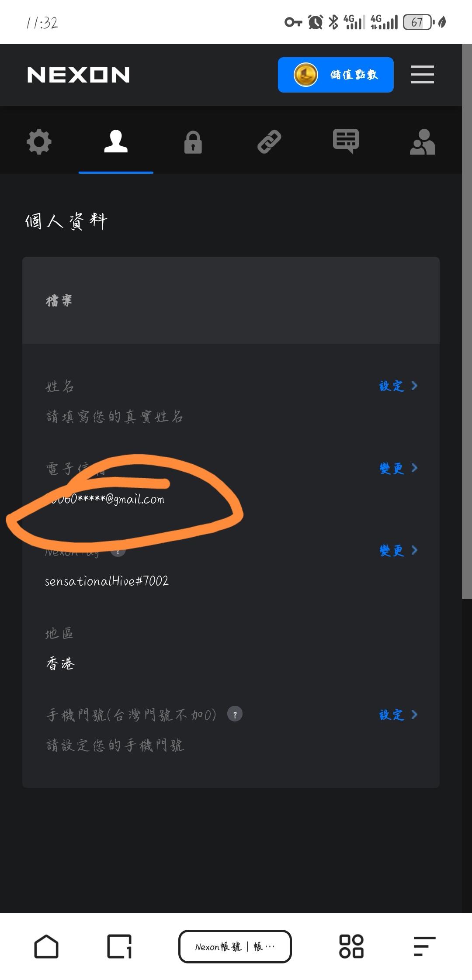Screen dimensions: 472x980
Task: Open the padlock security tab
Action: pyautogui.click(x=193, y=142)
